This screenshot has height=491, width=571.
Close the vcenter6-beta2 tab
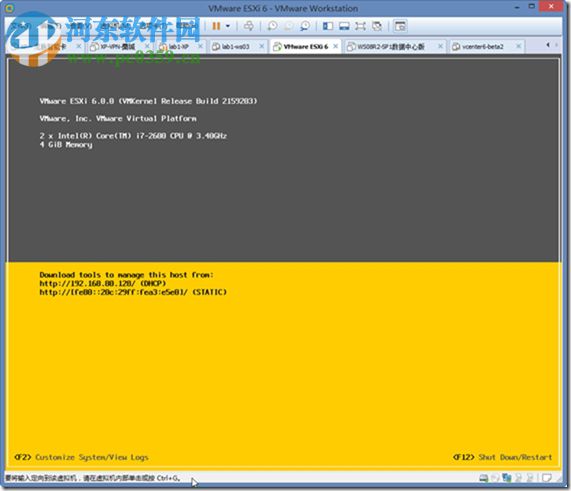(x=518, y=46)
